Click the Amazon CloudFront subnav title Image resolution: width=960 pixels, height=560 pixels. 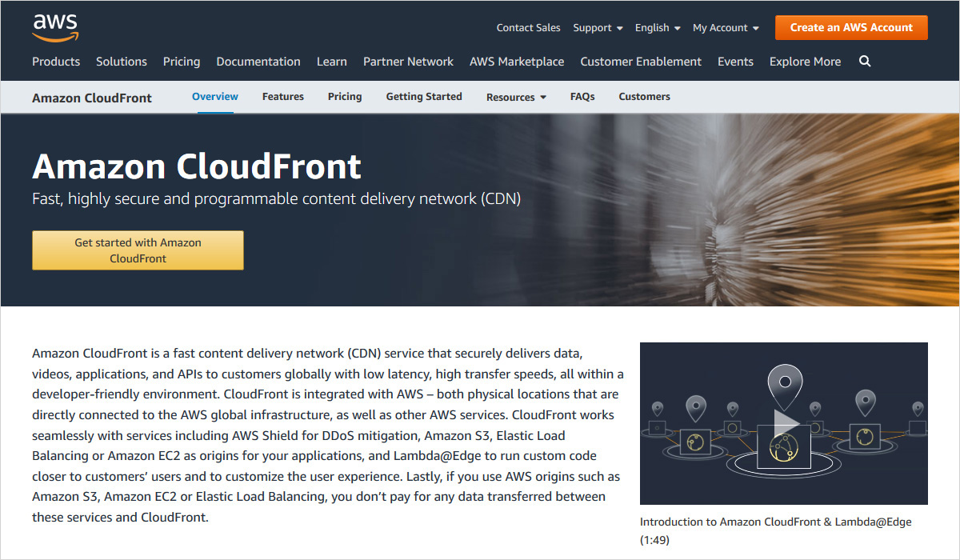click(x=92, y=98)
